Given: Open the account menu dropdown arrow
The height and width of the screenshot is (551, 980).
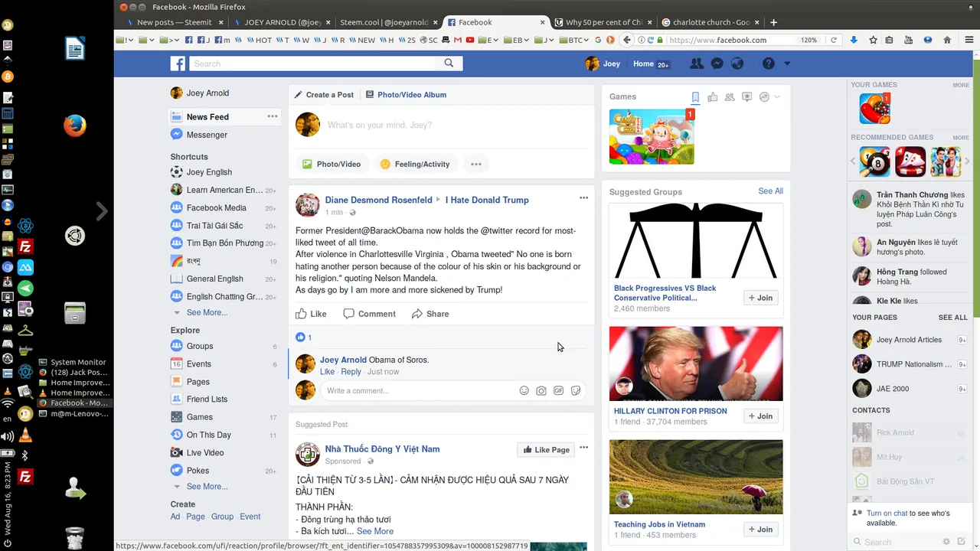Looking at the screenshot, I should tap(787, 64).
